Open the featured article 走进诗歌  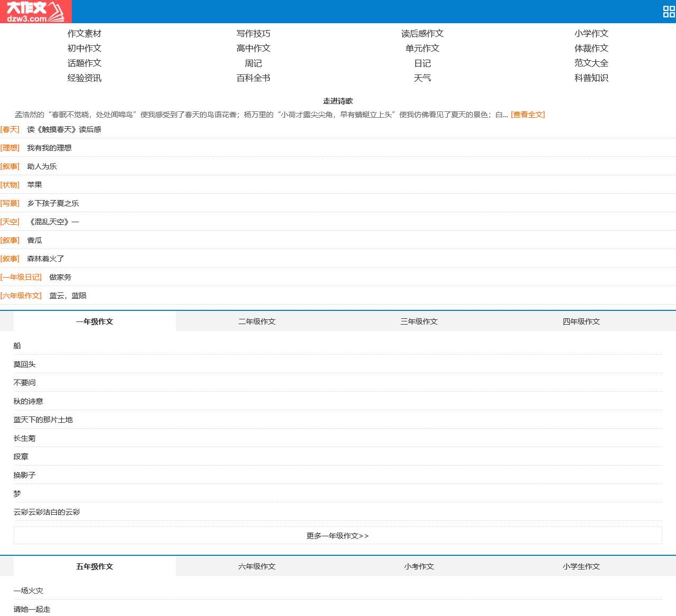[338, 101]
